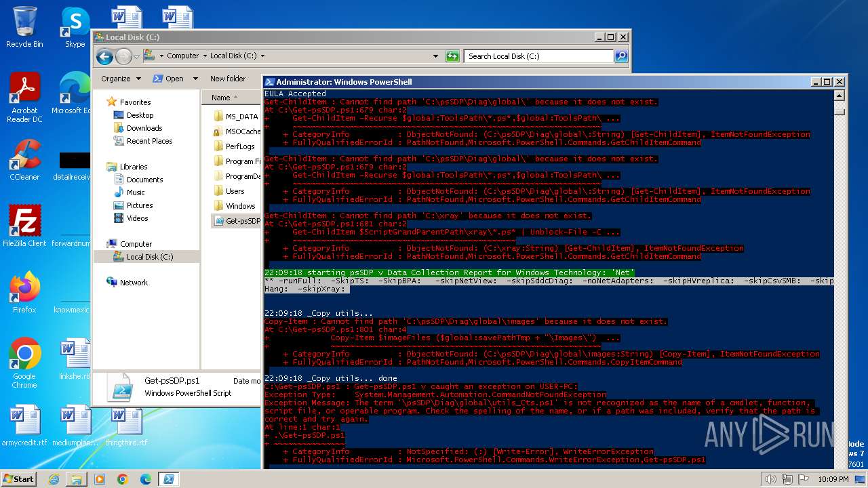Open the recent pages dropdown arrow
The image size is (868, 488).
pyautogui.click(x=136, y=56)
